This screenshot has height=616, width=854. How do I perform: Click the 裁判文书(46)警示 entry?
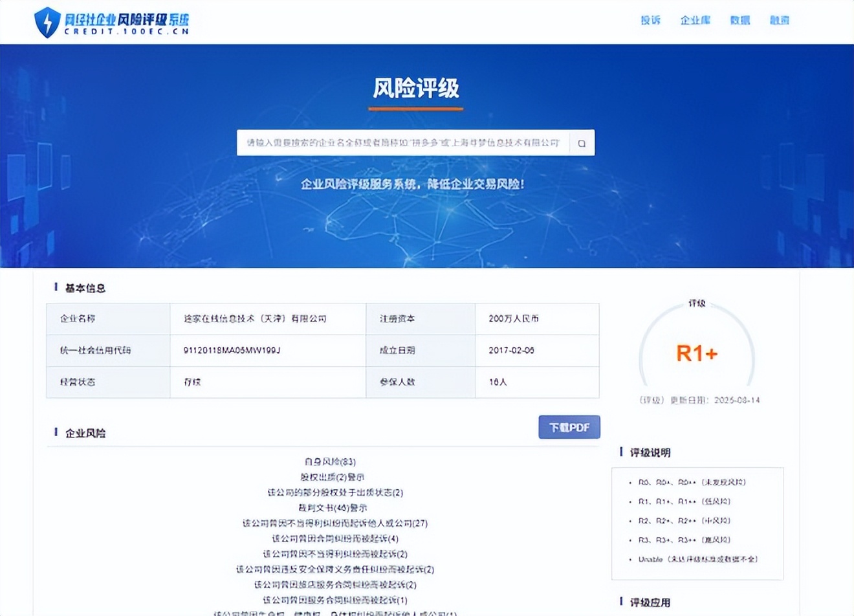coord(333,508)
